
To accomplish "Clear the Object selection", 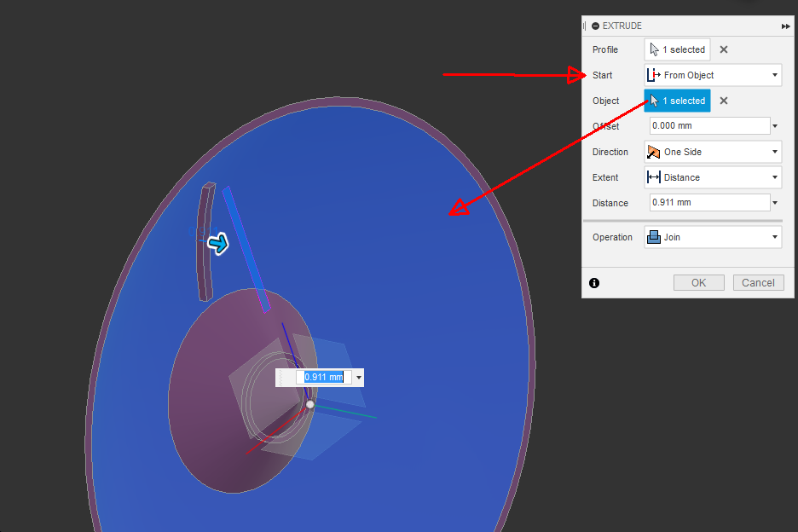I will 723,101.
